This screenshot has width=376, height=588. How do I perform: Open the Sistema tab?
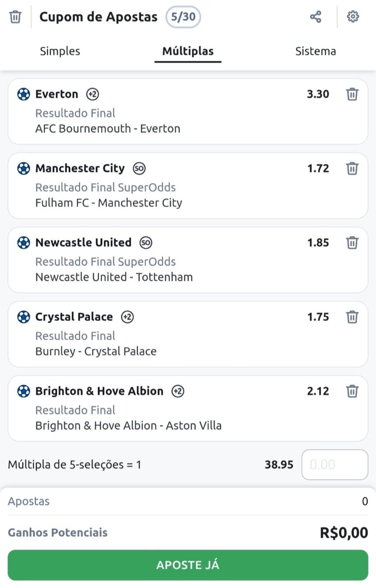(x=315, y=51)
